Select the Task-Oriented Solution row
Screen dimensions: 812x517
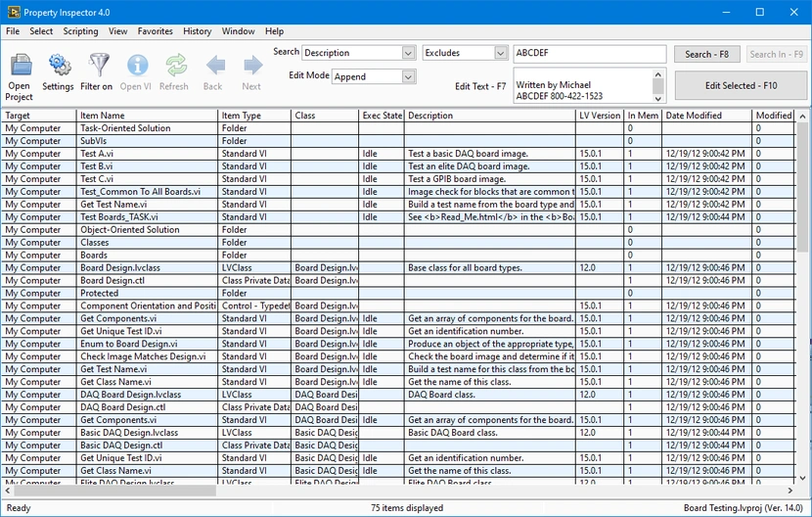[x=398, y=128]
